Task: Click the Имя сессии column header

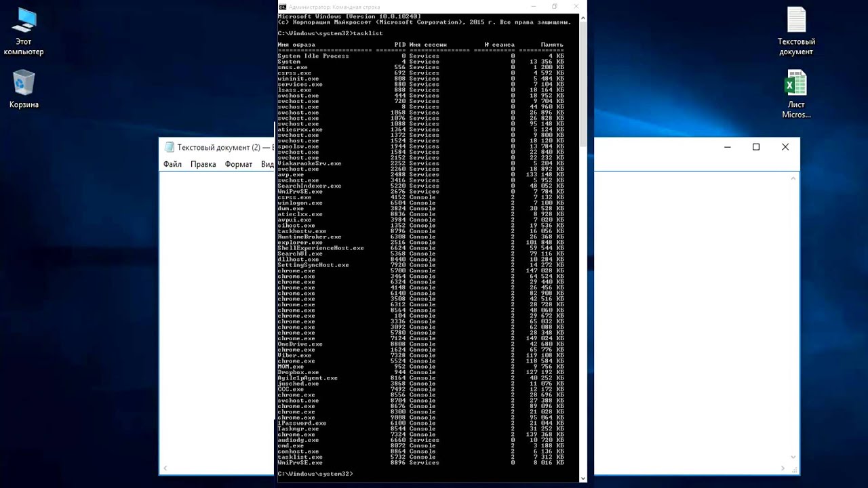Action: click(x=428, y=45)
